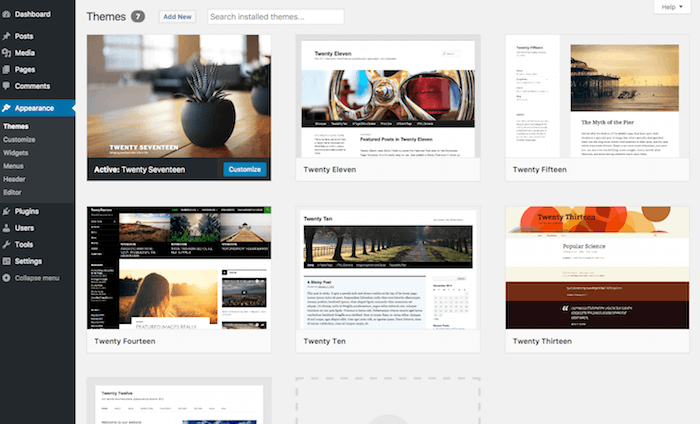This screenshot has width=700, height=424.
Task: Click the Twenty Ten theme name
Action: (325, 341)
